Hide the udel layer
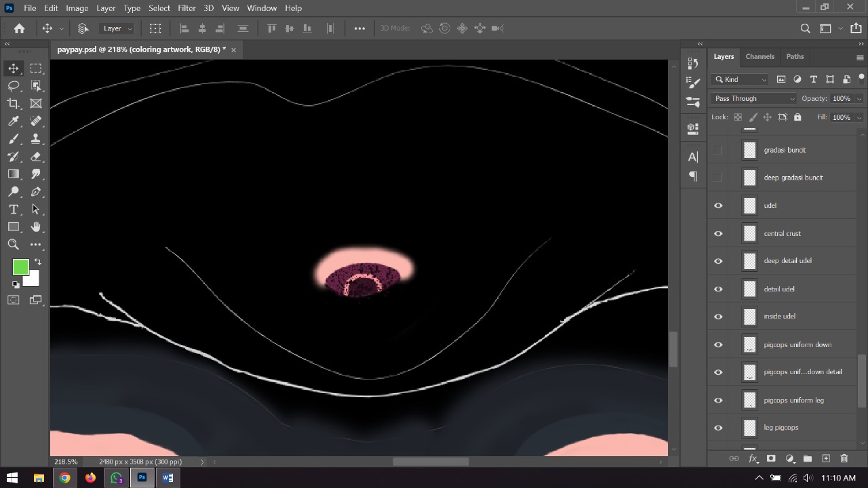The image size is (868, 488). pyautogui.click(x=718, y=205)
